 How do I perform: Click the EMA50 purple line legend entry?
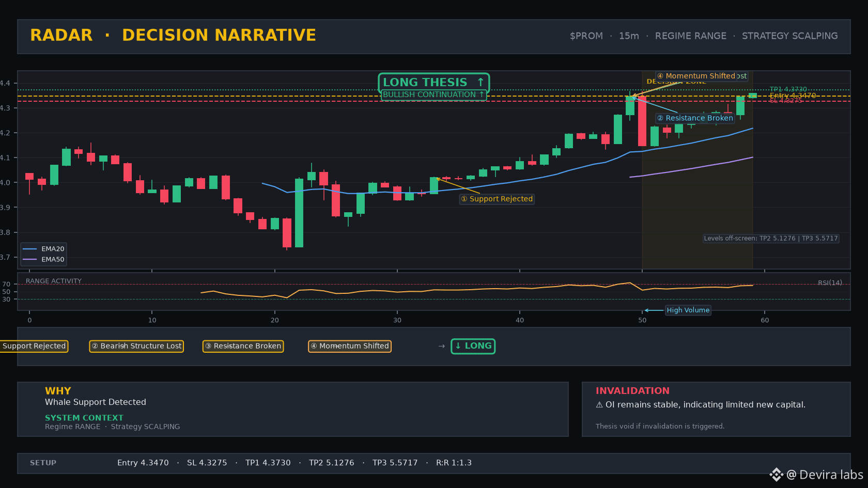[x=44, y=260]
